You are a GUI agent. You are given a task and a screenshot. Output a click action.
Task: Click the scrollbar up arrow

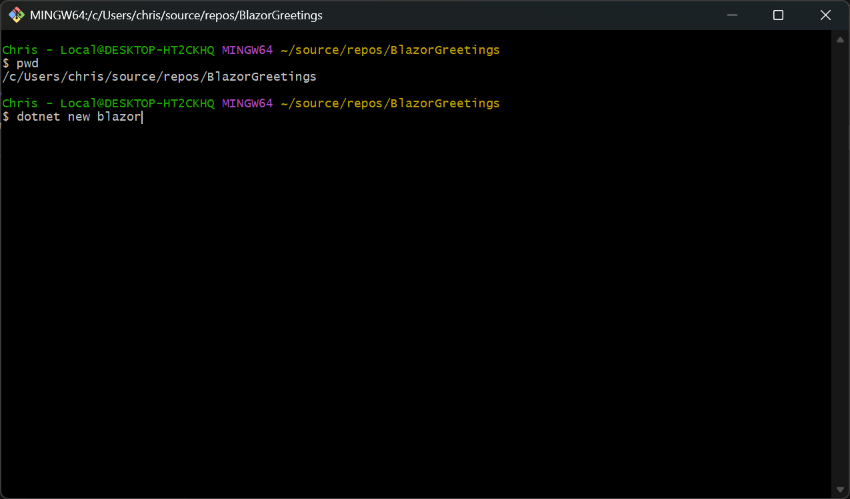pyautogui.click(x=840, y=40)
